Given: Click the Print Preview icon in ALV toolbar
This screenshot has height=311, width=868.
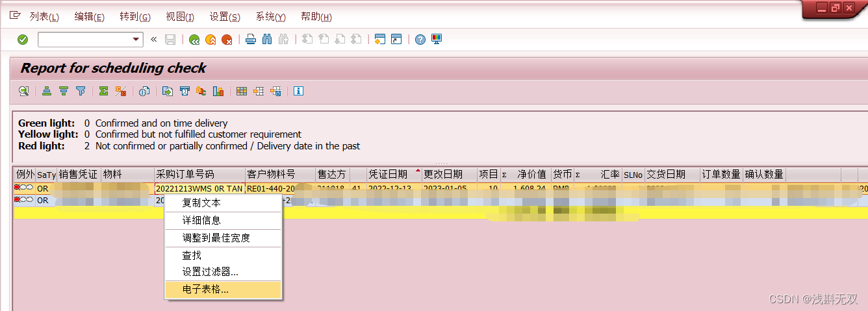Looking at the screenshot, I should (144, 92).
